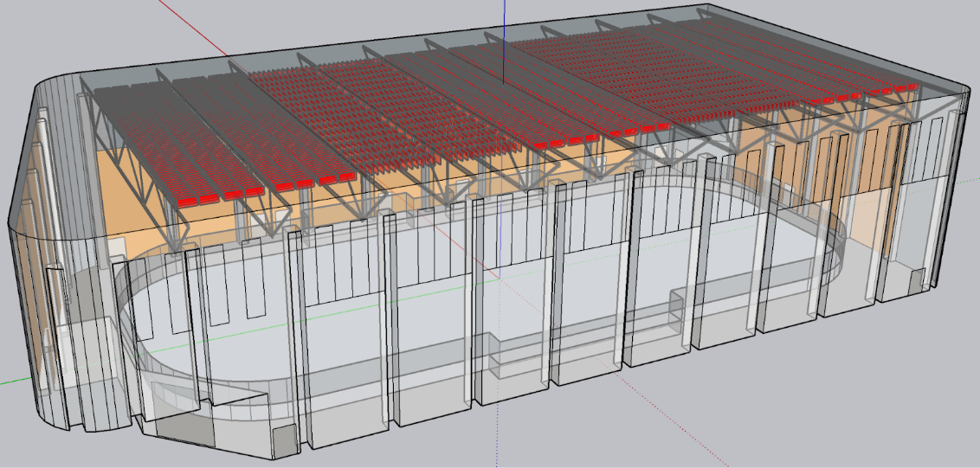Screen dimensions: 980x468
Task: Select the solid green axis line outside the building's left edge
Action: point(15,379)
